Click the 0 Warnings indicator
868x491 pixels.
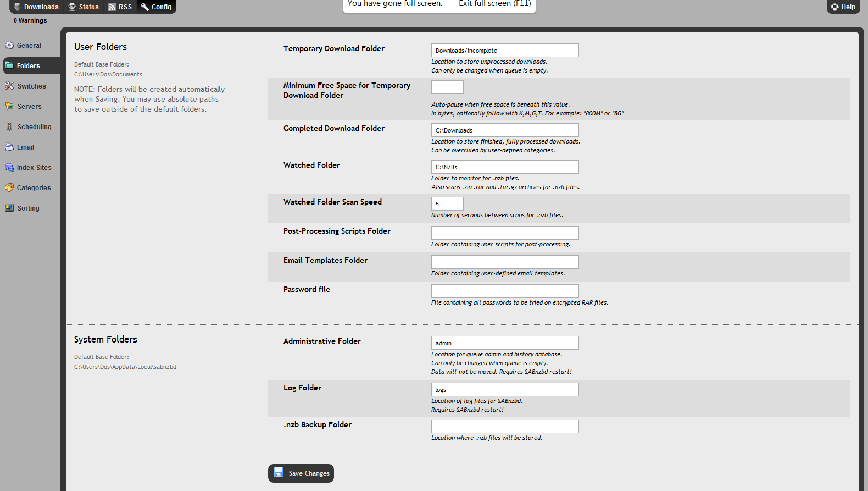tap(30, 20)
